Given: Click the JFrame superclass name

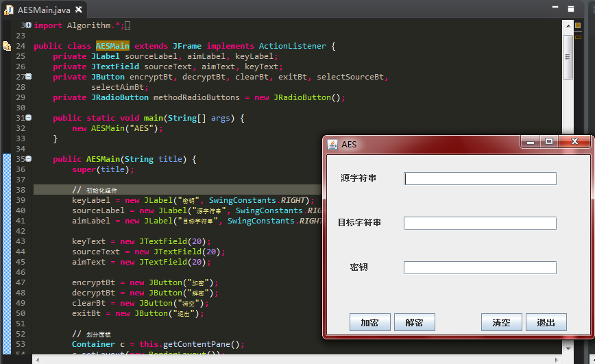Looking at the screenshot, I should [x=187, y=46].
